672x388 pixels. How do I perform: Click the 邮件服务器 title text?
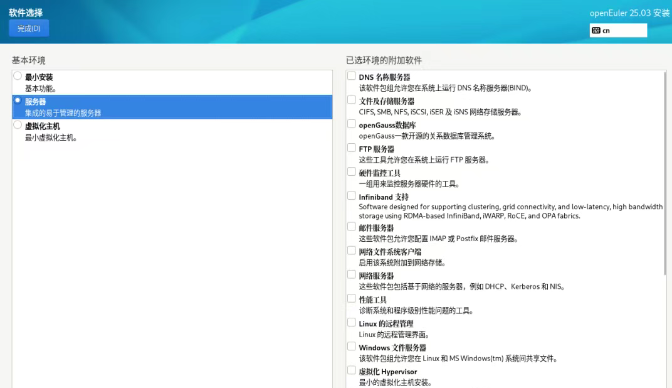pos(376,228)
